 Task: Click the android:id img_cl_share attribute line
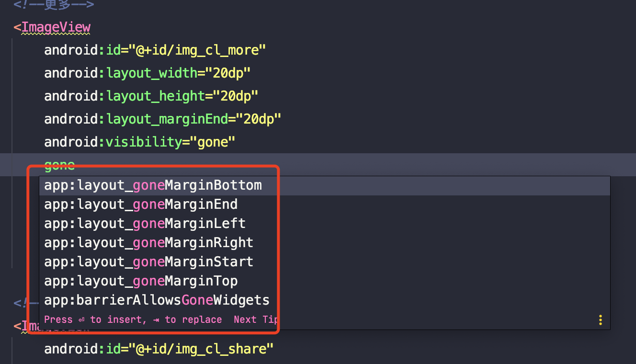point(159,349)
